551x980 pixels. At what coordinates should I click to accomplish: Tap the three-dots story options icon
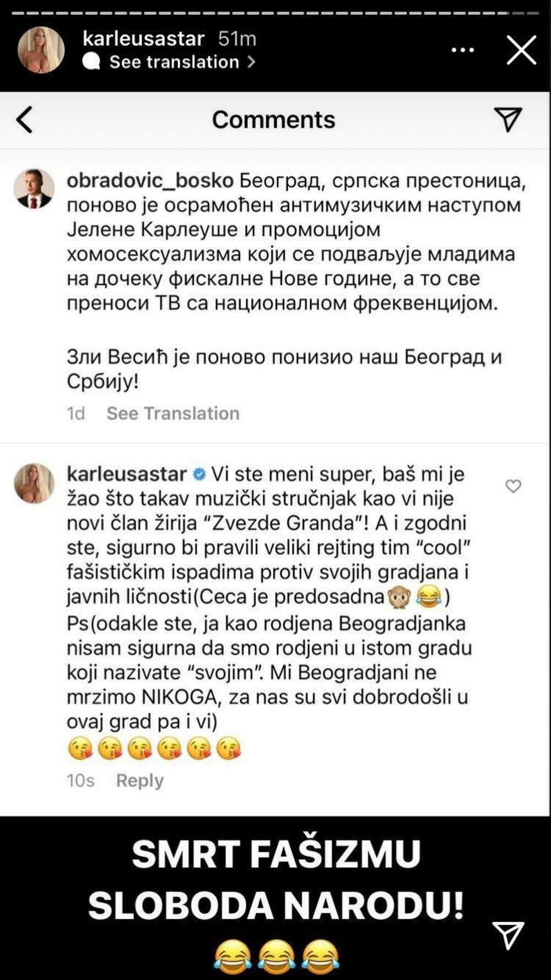(462, 50)
